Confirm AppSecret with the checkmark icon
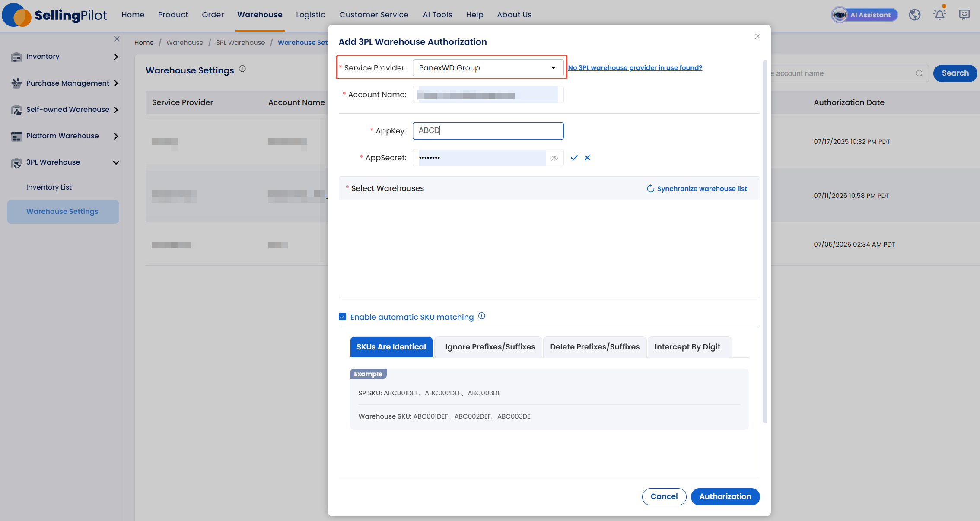This screenshot has width=980, height=521. [x=574, y=158]
